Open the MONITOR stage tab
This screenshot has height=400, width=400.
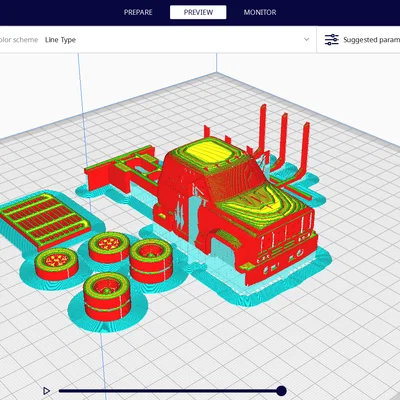pyautogui.click(x=260, y=12)
